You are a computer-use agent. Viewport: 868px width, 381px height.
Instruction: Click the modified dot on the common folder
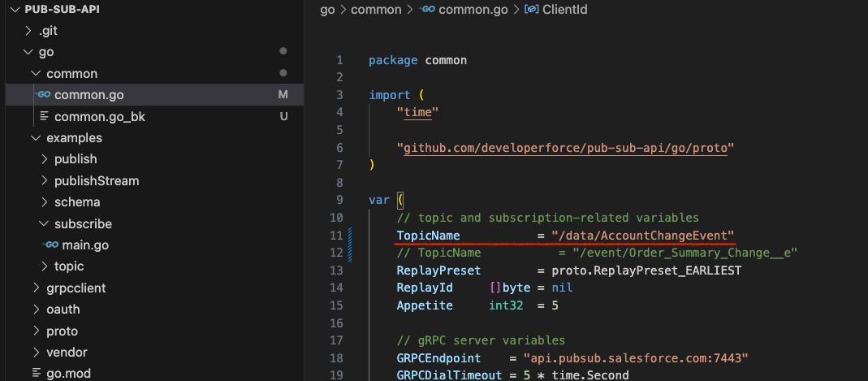click(283, 73)
